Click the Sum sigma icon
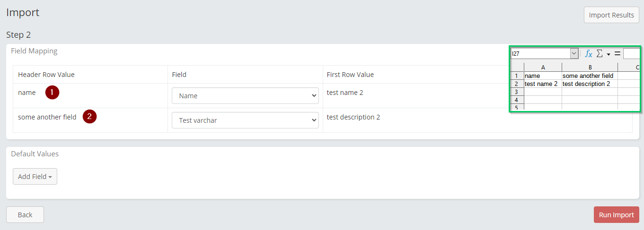 pos(600,54)
